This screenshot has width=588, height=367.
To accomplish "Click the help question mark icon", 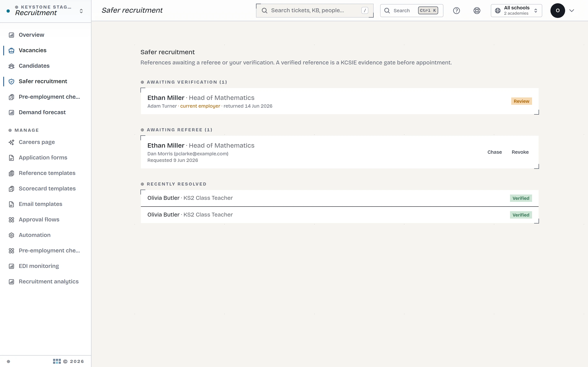I will tap(456, 11).
